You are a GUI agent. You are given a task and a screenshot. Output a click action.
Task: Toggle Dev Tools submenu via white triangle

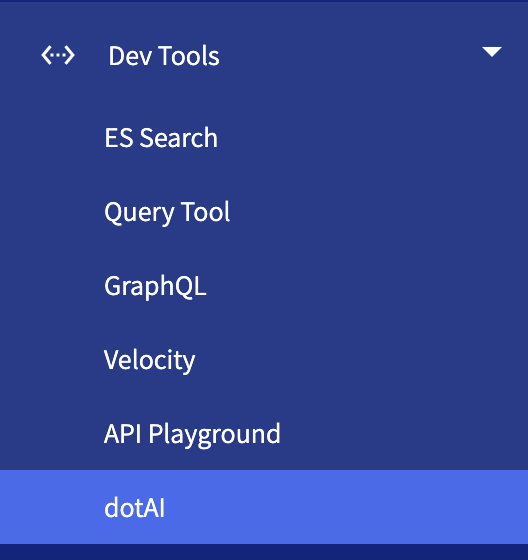pos(492,52)
